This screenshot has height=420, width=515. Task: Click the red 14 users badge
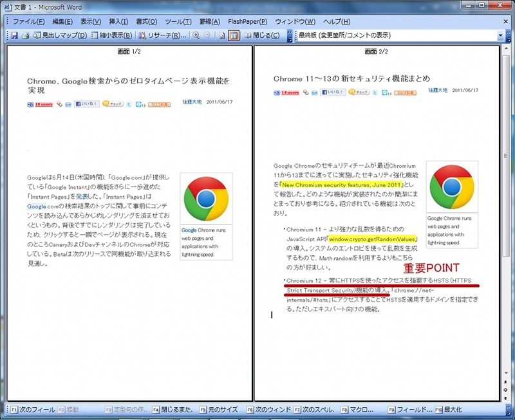coord(290,93)
